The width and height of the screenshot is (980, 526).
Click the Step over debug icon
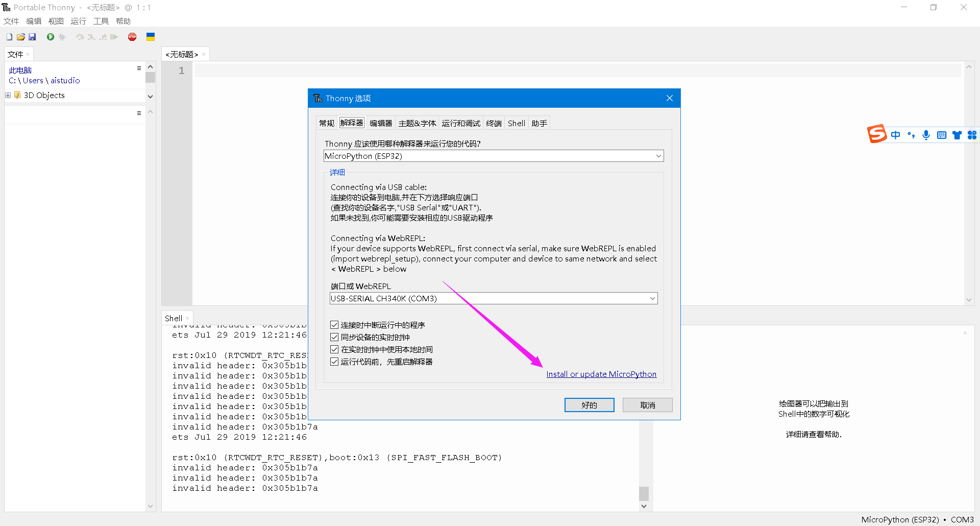80,37
